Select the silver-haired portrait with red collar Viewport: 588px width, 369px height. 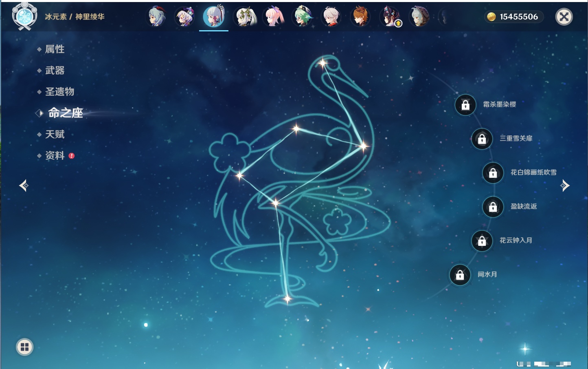pyautogui.click(x=331, y=17)
